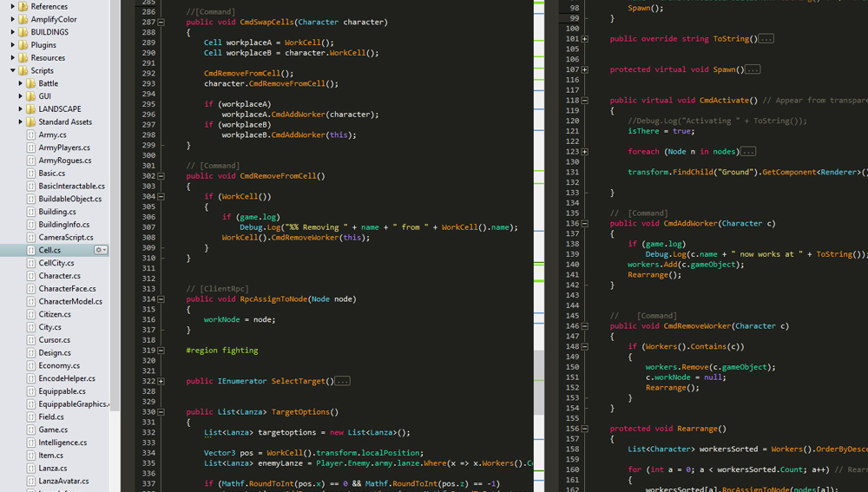Expand the GUI folder

[21, 96]
